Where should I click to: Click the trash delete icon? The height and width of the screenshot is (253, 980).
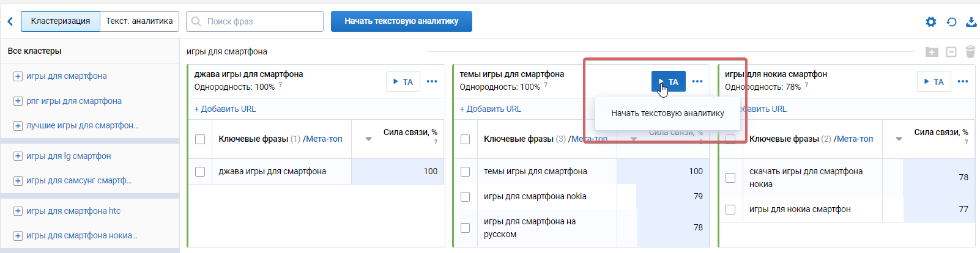970,52
